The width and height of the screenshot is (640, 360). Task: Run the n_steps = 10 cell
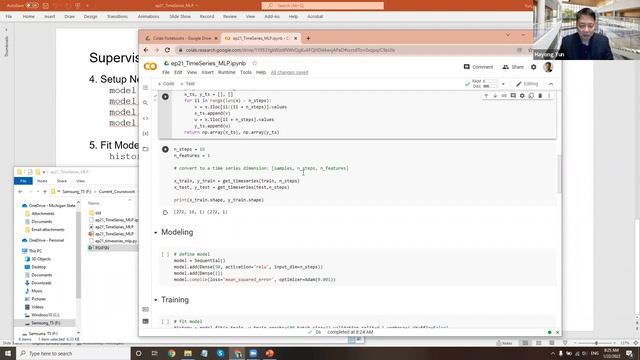pos(165,149)
